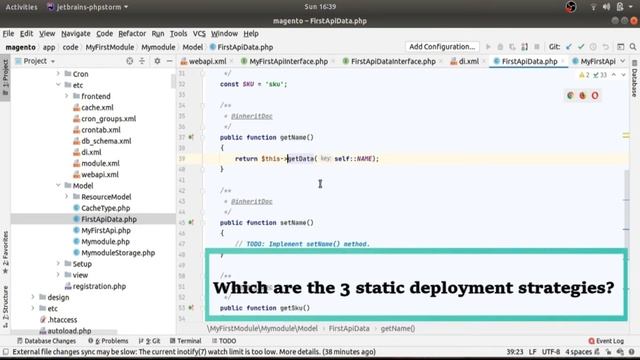This screenshot has height=360, width=640.
Task: Open in Opera browser icon in editor
Action: (x=595, y=96)
